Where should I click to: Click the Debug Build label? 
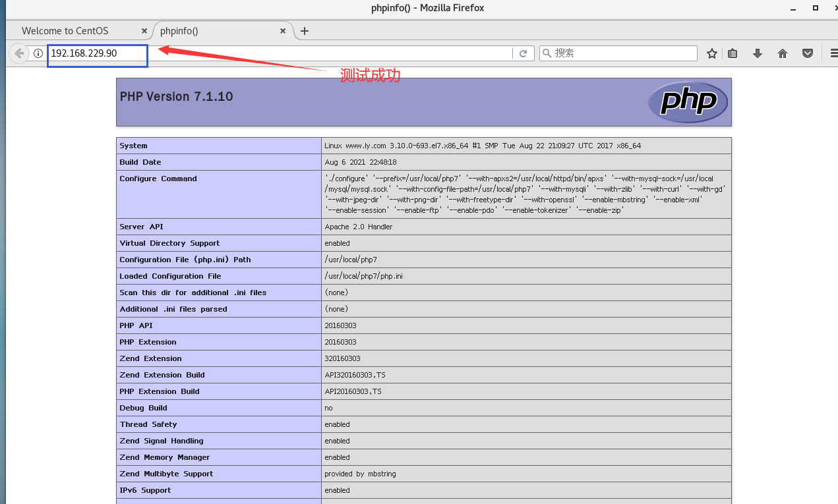coord(143,408)
